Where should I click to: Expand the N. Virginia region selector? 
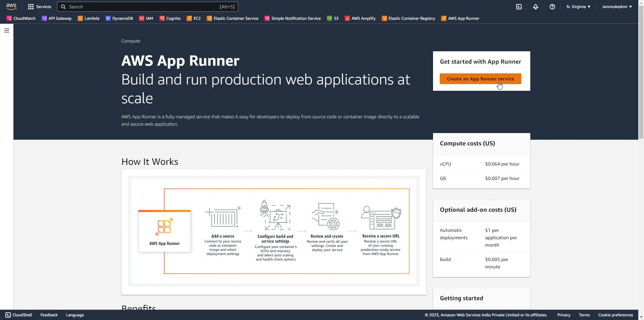click(x=578, y=6)
